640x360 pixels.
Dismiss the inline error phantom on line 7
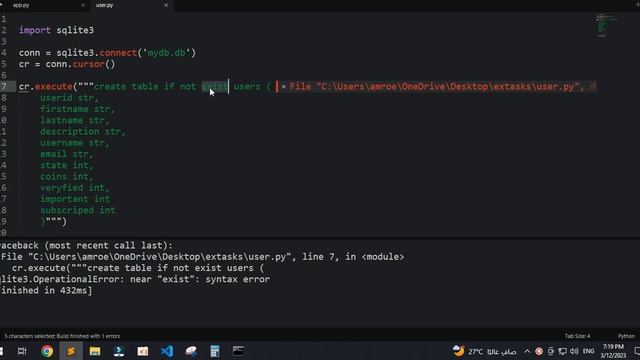(284, 87)
